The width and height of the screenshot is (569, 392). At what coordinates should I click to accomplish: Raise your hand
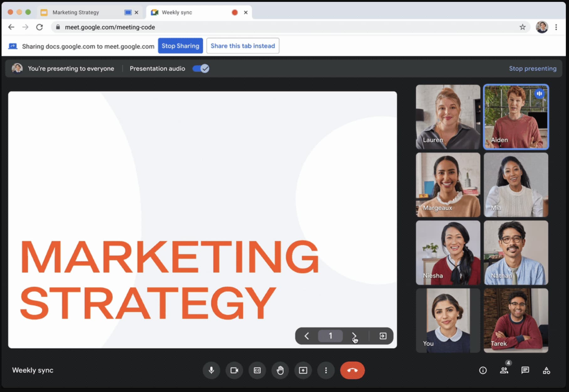[280, 370]
